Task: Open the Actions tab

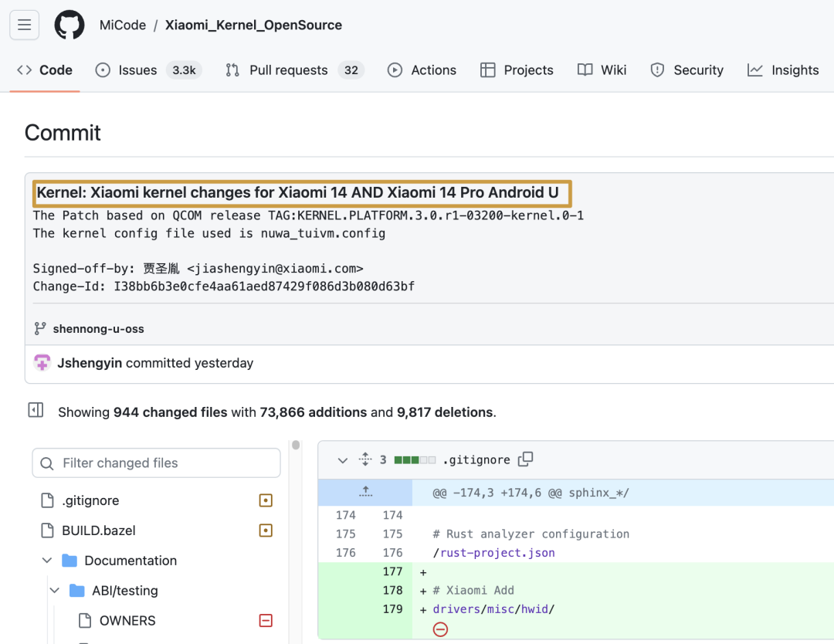Action: tap(422, 70)
